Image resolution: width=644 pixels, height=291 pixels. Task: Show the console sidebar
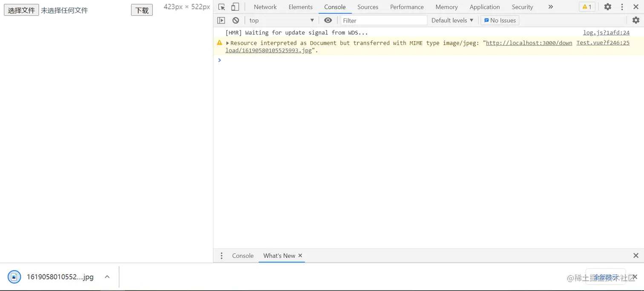point(221,20)
